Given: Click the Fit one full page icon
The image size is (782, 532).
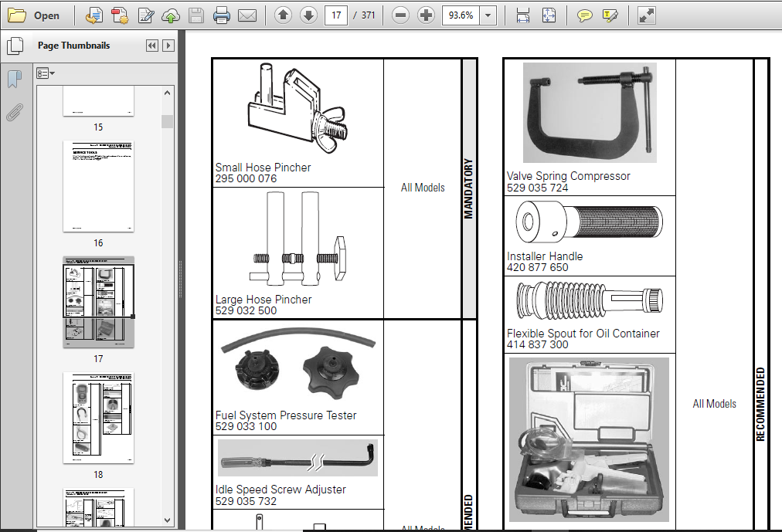Looking at the screenshot, I should (x=549, y=15).
